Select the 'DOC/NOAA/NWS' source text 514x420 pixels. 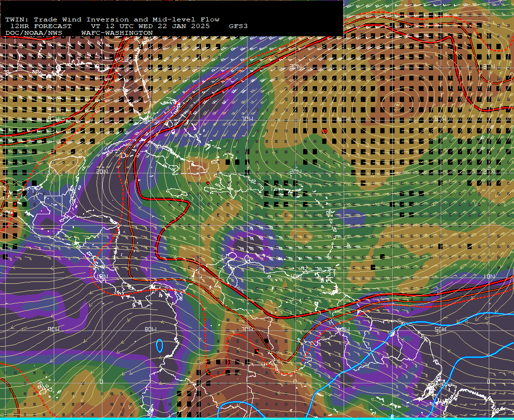34,33
